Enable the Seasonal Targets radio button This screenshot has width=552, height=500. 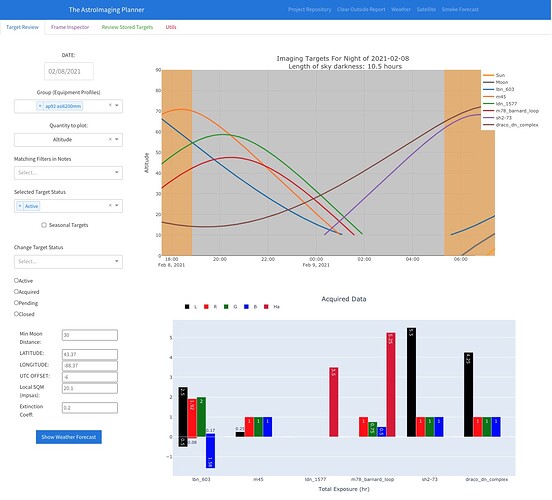(44, 225)
